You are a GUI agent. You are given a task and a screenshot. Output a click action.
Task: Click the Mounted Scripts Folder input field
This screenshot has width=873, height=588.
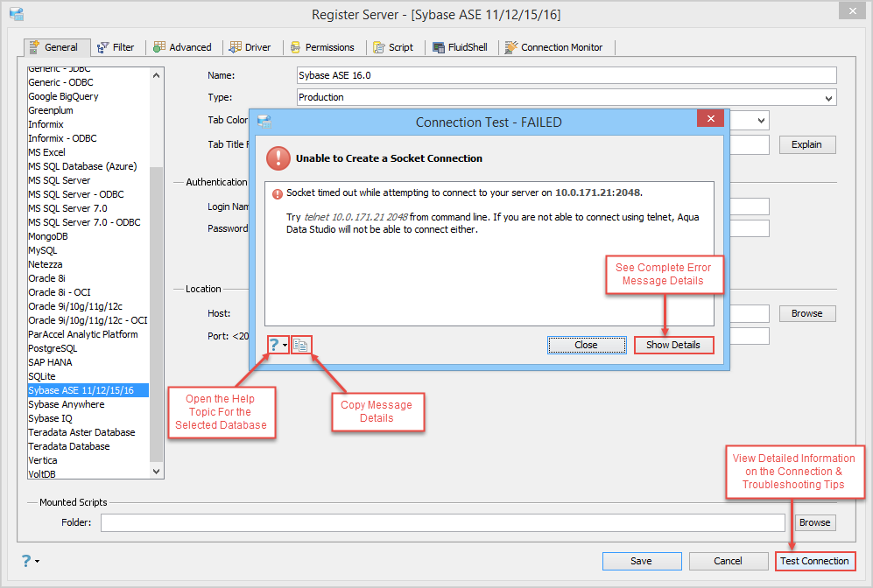[442, 522]
